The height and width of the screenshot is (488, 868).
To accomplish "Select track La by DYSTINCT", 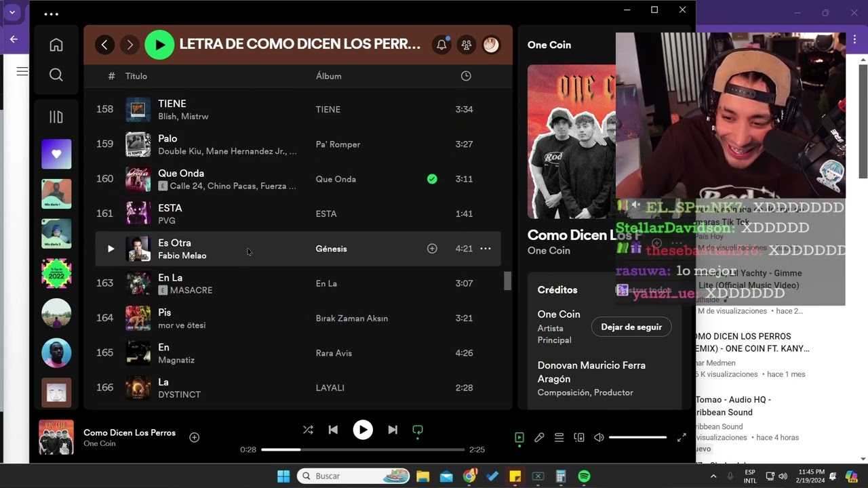I will [298, 388].
